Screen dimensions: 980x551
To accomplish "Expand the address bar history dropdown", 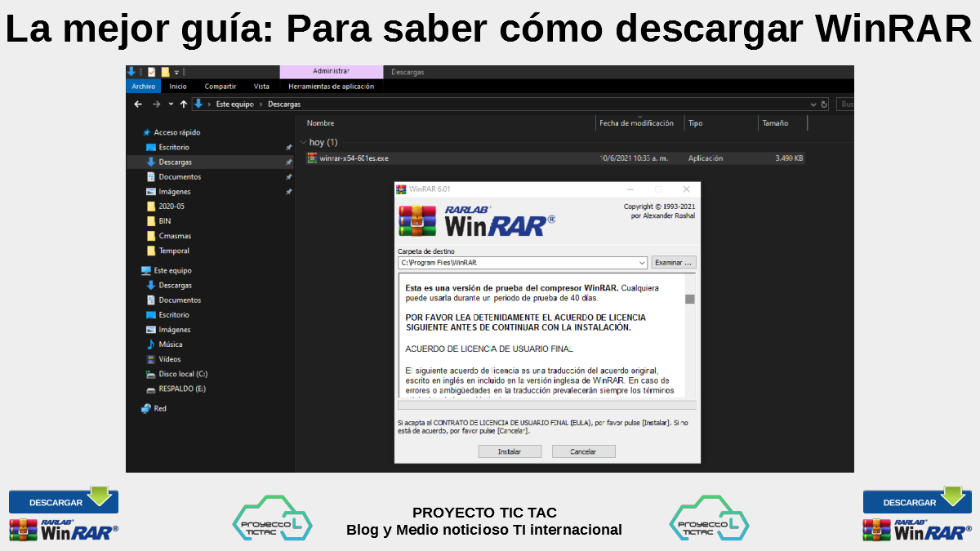I will click(813, 104).
